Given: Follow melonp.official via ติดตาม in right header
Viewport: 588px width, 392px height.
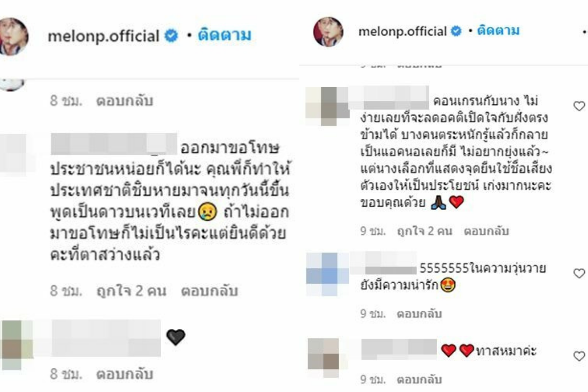Looking at the screenshot, I should pyautogui.click(x=498, y=31).
